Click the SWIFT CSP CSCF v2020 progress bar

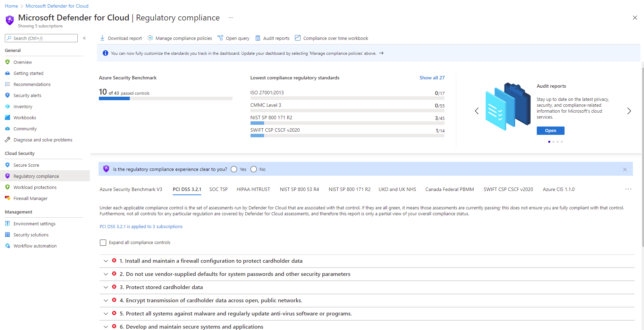point(347,136)
